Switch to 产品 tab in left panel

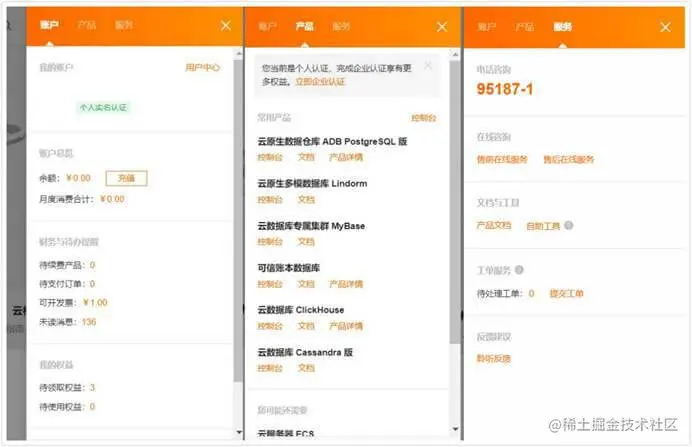pos(86,25)
